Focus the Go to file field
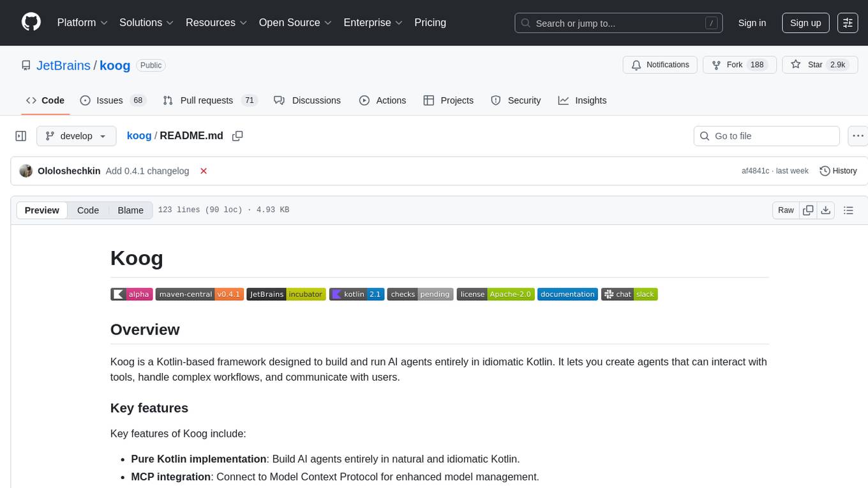The width and height of the screenshot is (868, 488). point(767,136)
